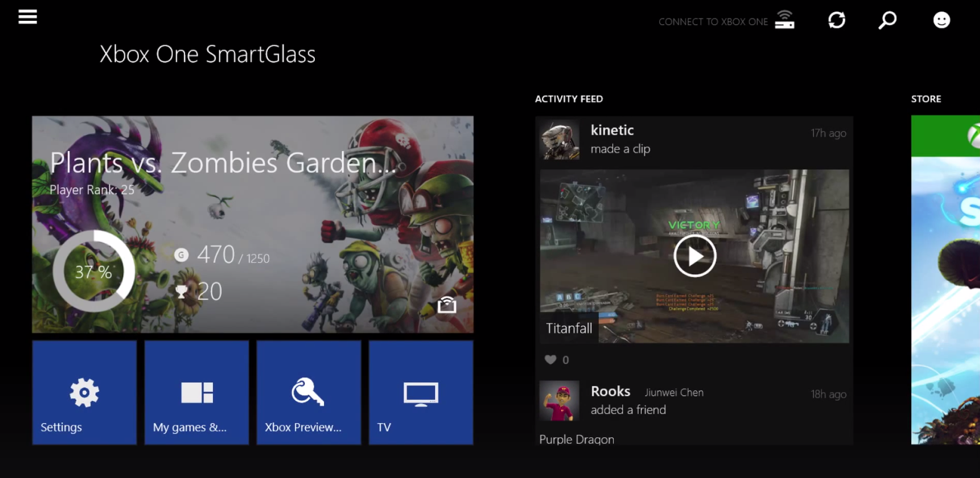Image resolution: width=980 pixels, height=478 pixels.
Task: Click the Rooks gamertag
Action: coord(610,391)
